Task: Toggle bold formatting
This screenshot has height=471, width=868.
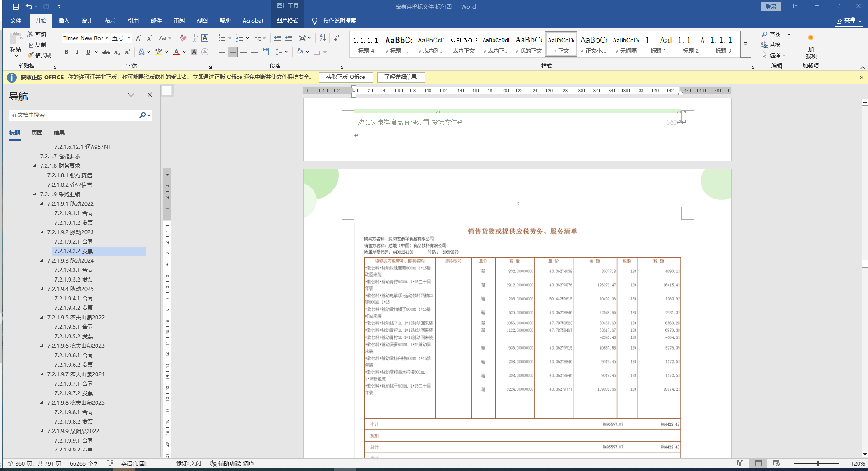Action: coord(66,52)
